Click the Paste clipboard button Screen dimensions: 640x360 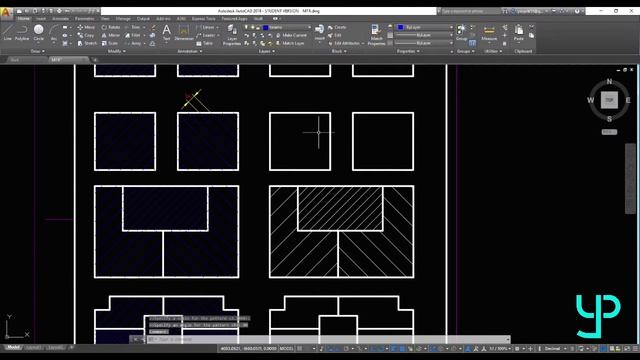tap(519, 33)
